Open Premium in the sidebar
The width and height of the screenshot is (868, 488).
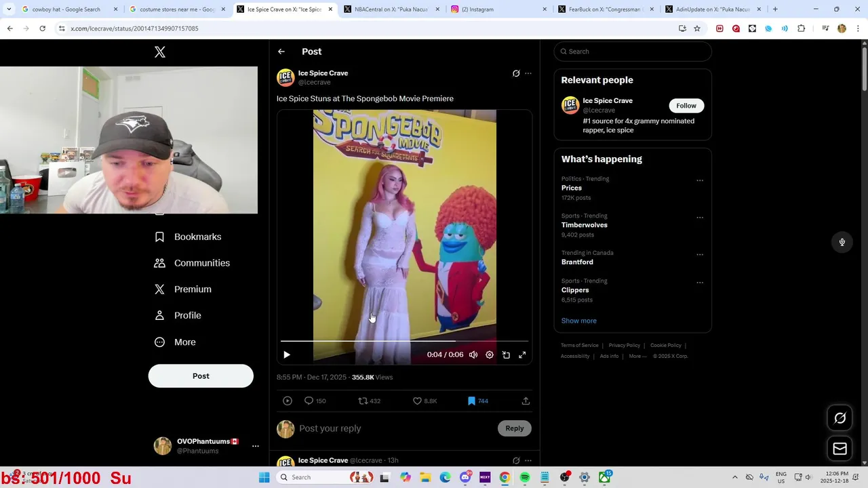[x=183, y=289]
